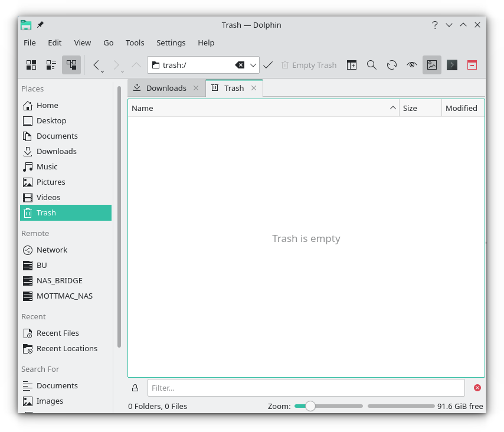Open the terminal panel
This screenshot has width=504, height=432.
click(452, 65)
